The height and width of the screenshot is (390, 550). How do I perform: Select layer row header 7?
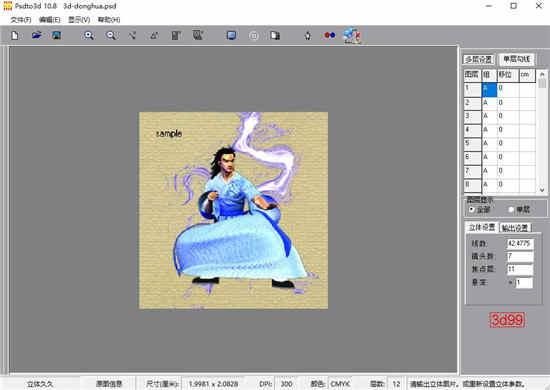(472, 171)
